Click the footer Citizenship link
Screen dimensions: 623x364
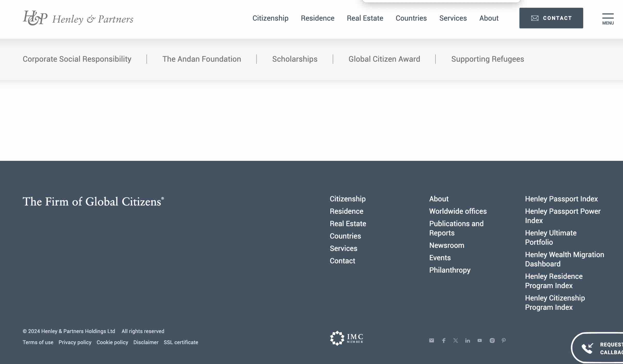[x=348, y=199]
